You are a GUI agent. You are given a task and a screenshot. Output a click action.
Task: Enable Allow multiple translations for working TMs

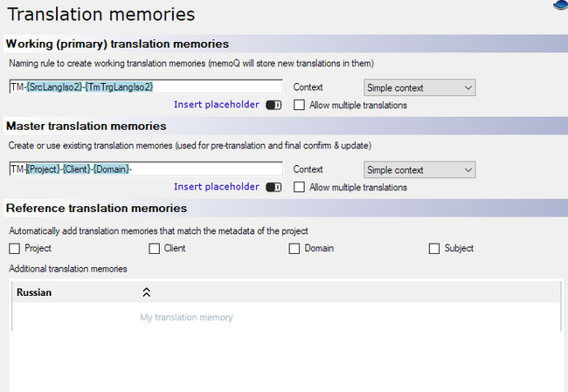[300, 105]
